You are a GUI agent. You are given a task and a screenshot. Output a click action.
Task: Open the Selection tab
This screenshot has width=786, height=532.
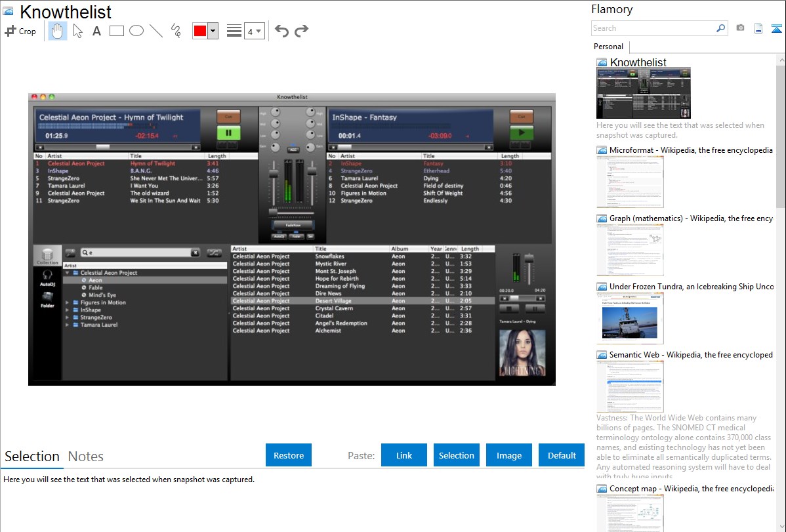(32, 457)
